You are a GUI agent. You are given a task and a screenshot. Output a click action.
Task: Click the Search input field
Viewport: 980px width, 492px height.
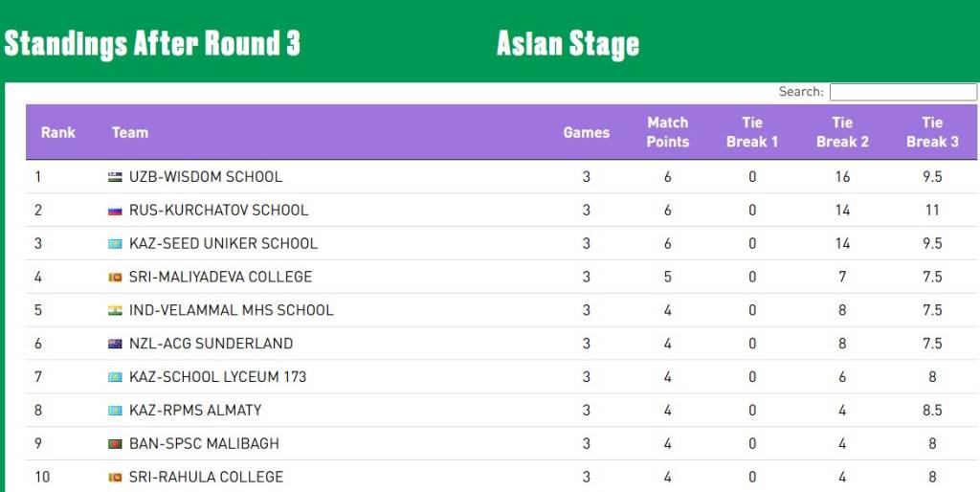[x=902, y=92]
